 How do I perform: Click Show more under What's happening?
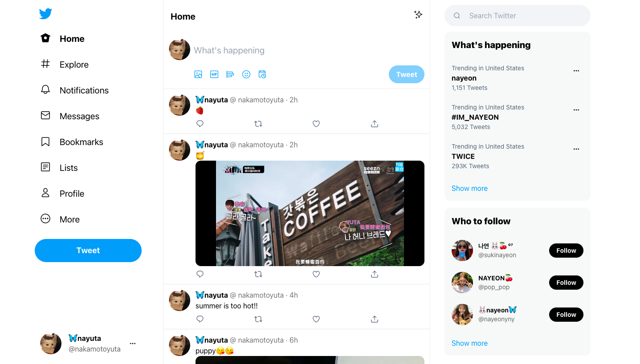pos(469,188)
